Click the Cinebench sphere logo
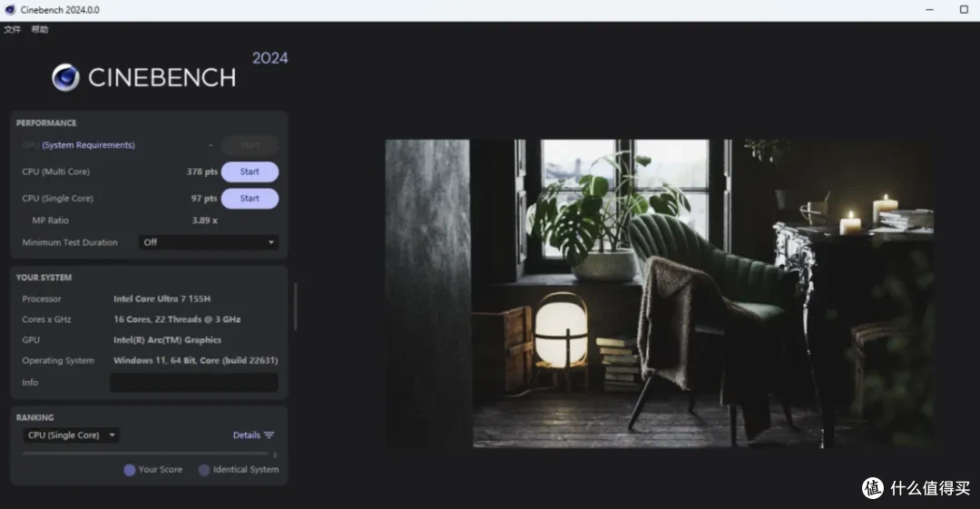Screen dimensions: 980x509 65,77
